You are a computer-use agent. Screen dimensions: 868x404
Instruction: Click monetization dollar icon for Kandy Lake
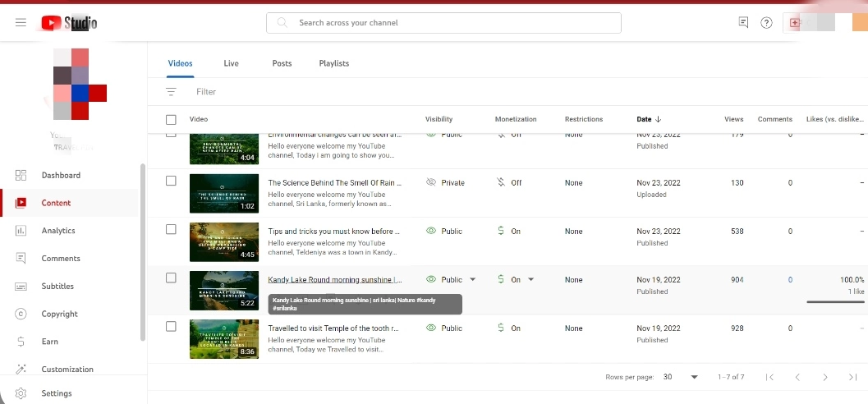coord(500,279)
